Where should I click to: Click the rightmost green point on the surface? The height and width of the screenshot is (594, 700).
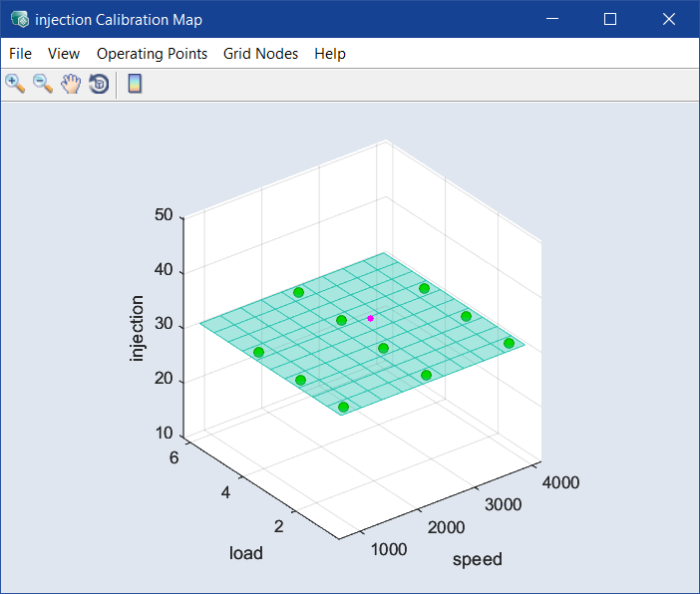(509, 343)
